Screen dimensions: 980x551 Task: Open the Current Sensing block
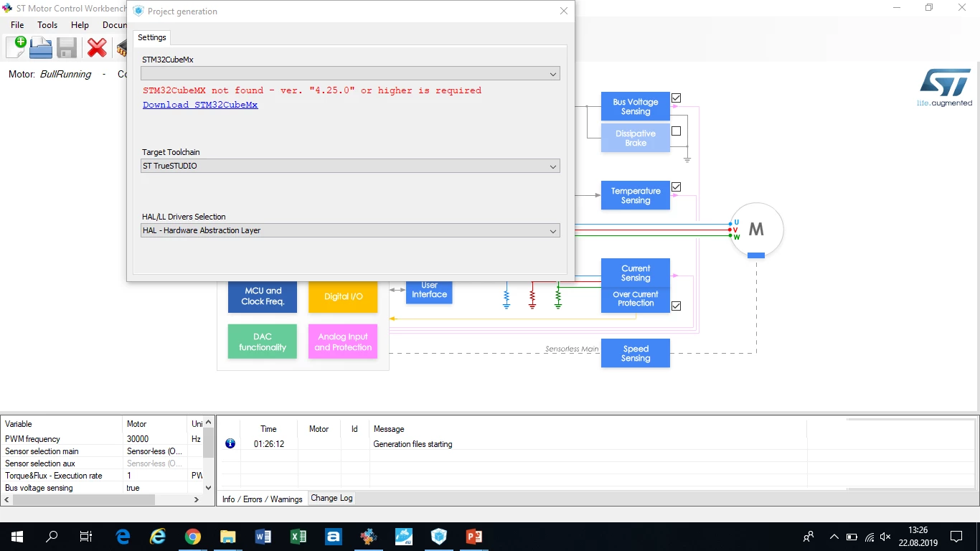tap(636, 273)
